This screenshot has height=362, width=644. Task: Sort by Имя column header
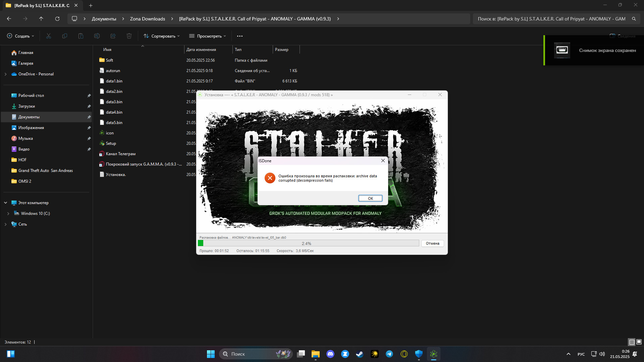point(142,50)
